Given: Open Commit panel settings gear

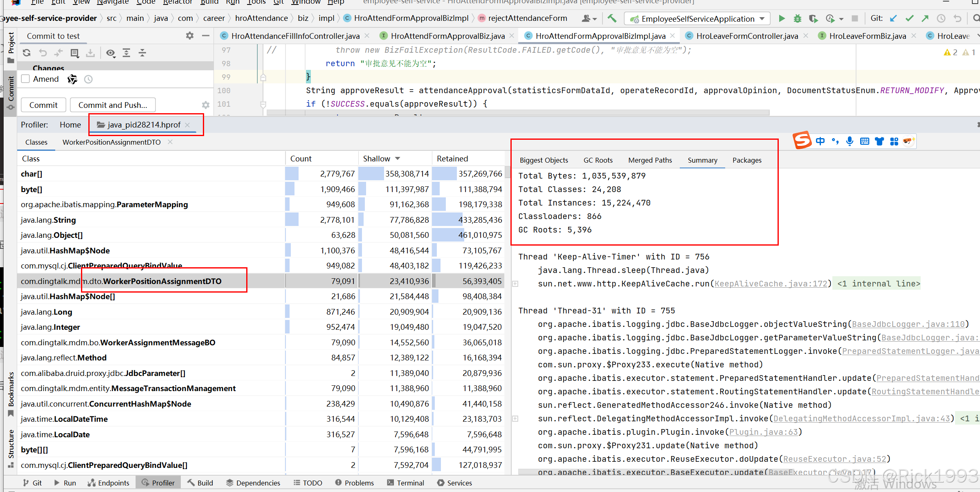Looking at the screenshot, I should point(189,36).
